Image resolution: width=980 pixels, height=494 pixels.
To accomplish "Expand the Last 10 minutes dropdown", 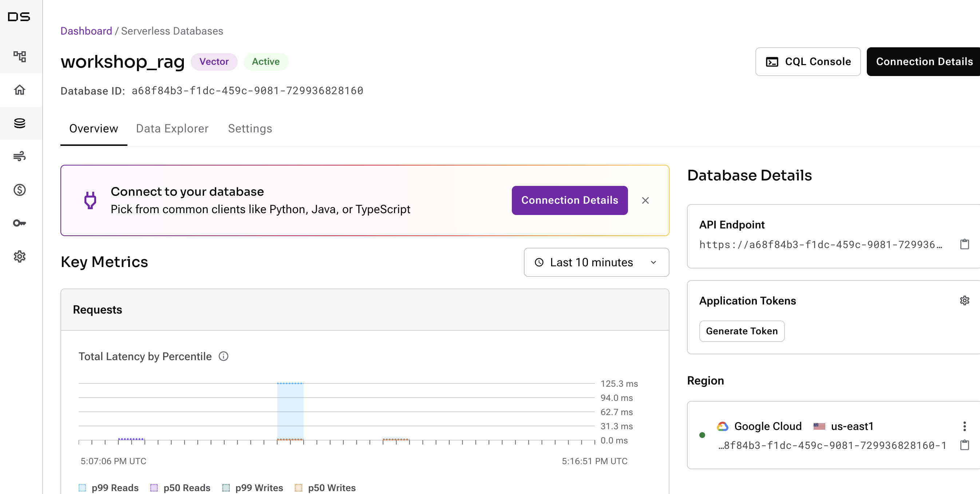I will 596,262.
